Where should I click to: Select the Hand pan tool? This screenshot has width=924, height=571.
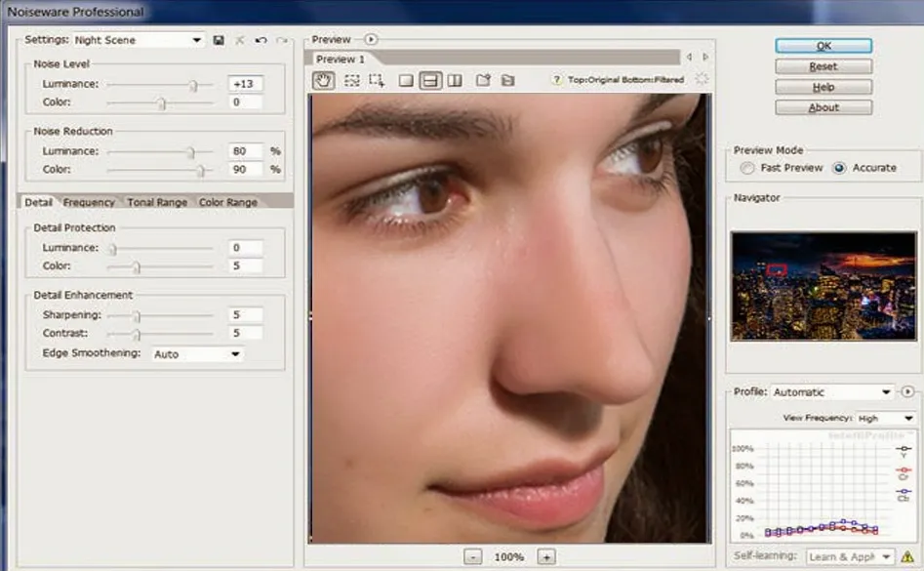pos(323,81)
